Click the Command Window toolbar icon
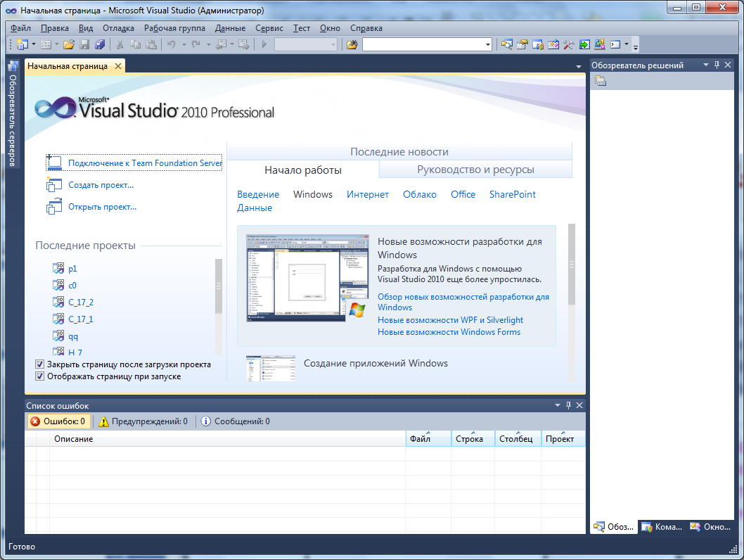 tap(615, 44)
